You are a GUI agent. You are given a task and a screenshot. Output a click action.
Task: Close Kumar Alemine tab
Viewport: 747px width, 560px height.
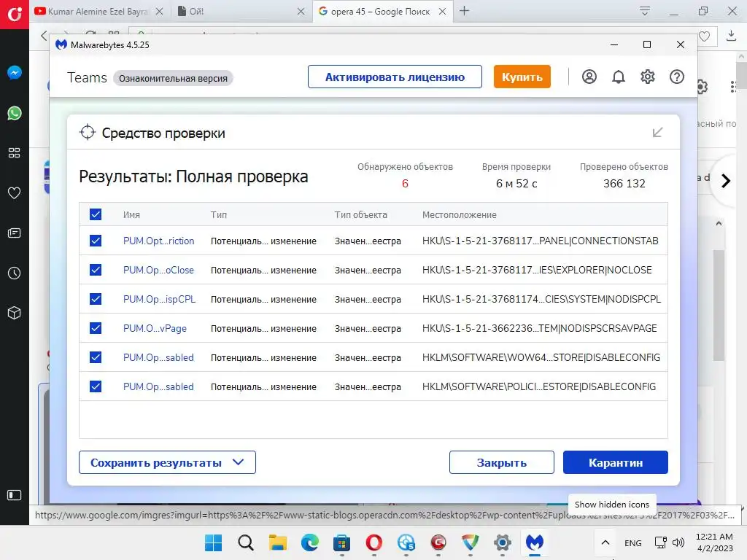pyautogui.click(x=160, y=12)
